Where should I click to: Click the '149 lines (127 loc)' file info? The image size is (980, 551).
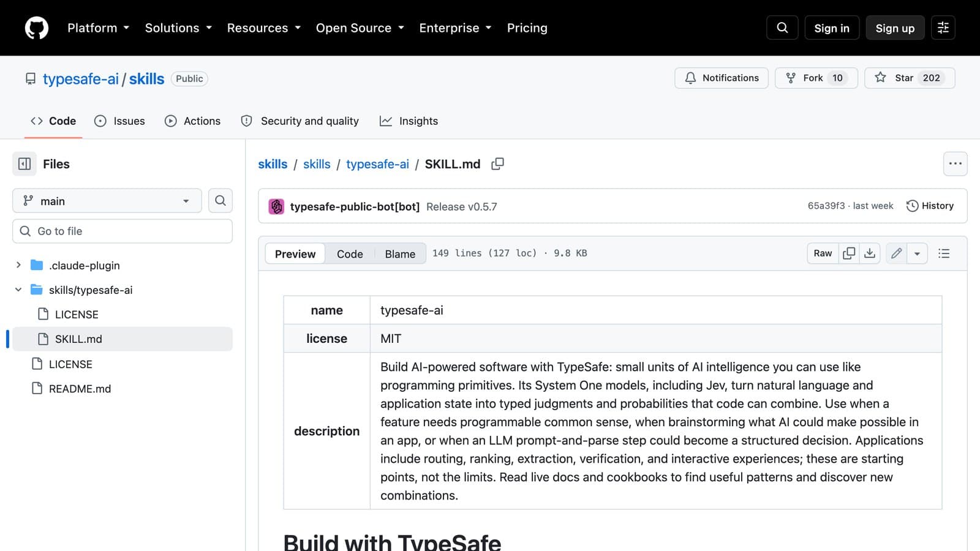tap(484, 253)
